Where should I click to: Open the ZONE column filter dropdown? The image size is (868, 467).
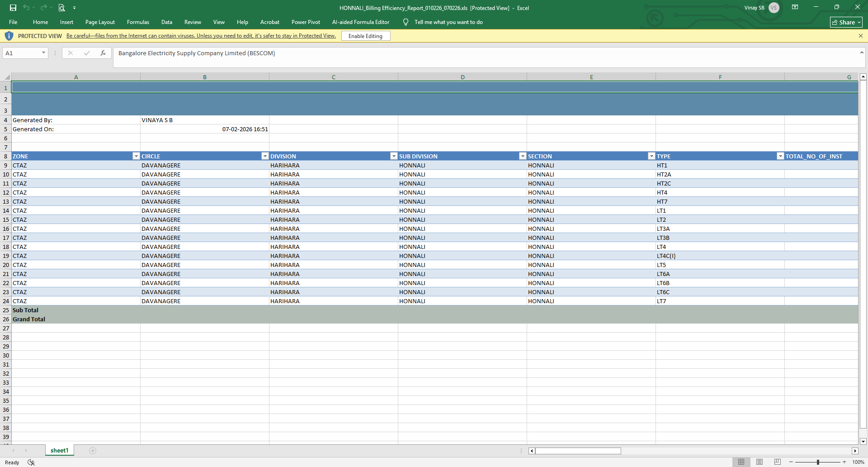136,156
